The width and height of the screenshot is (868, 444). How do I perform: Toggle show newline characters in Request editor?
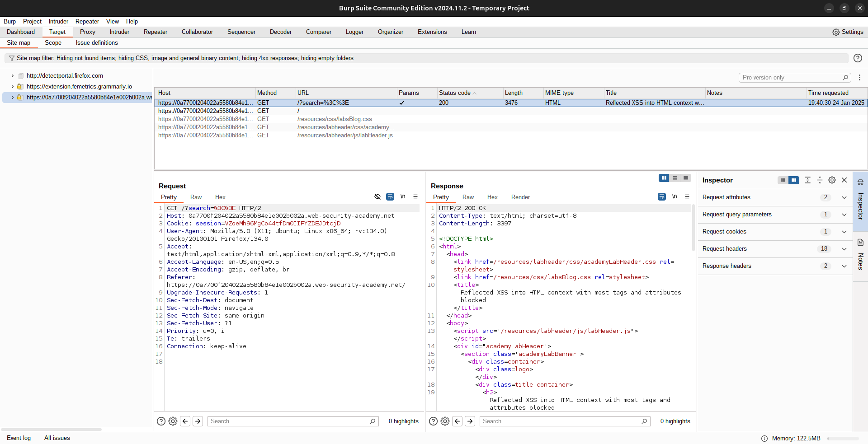(x=403, y=196)
